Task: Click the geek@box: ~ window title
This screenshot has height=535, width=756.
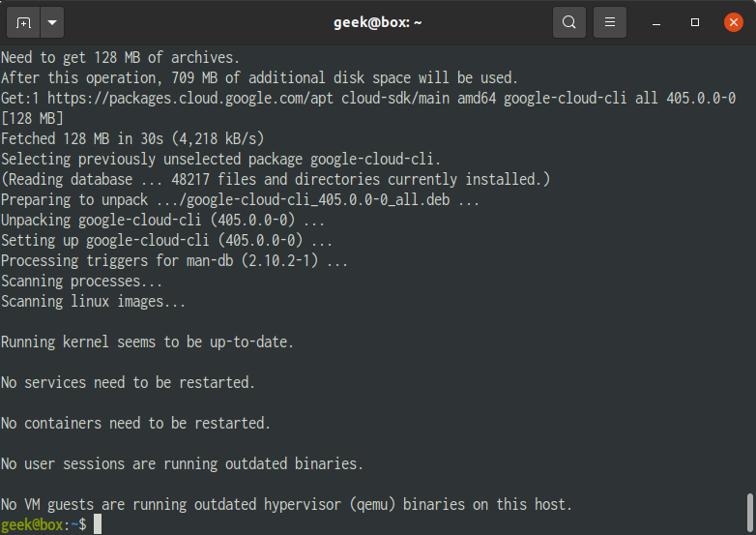Action: [x=378, y=22]
